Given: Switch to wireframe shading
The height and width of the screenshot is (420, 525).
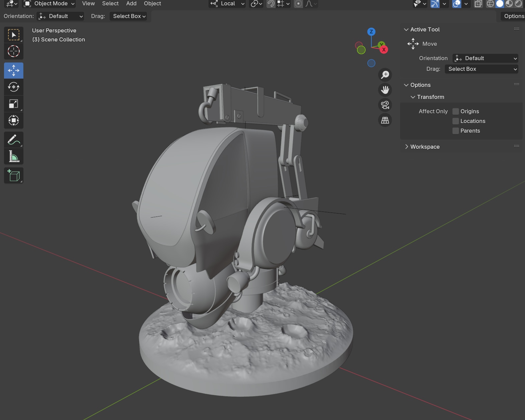Looking at the screenshot, I should (x=490, y=4).
